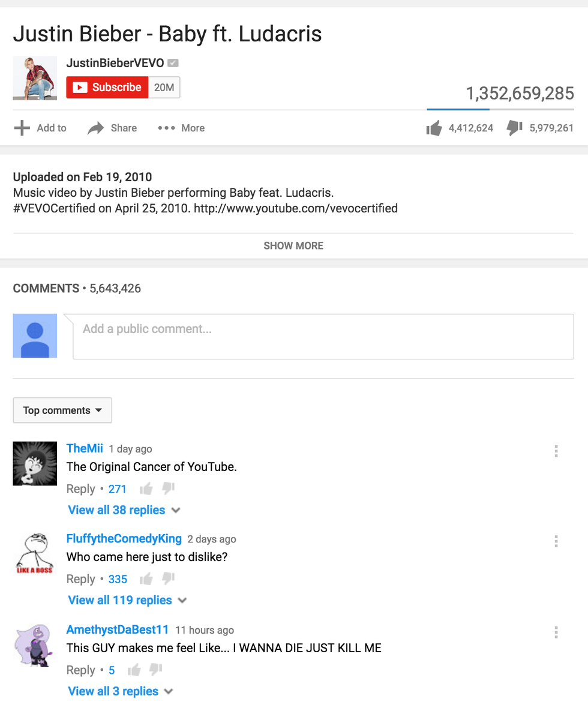
Task: Open three-dot menu on FluffytheComedyKing's comment
Action: click(556, 541)
